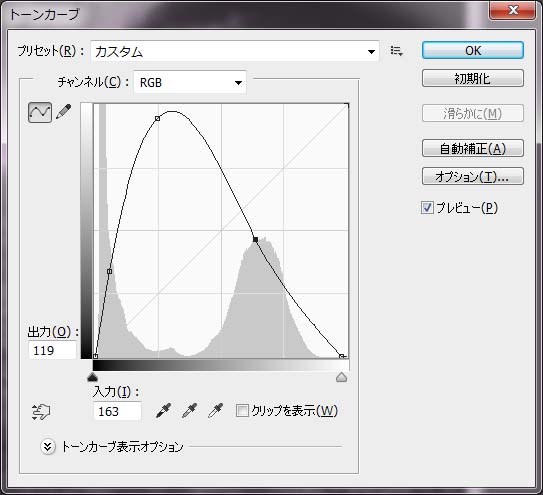Open the オプション settings button
Viewport: 543px width, 495px height.
coord(473,176)
